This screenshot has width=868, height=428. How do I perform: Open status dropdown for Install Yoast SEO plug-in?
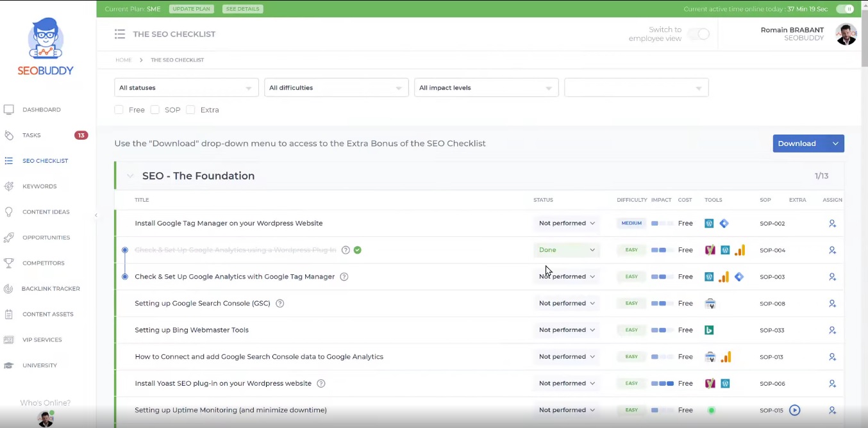[567, 383]
